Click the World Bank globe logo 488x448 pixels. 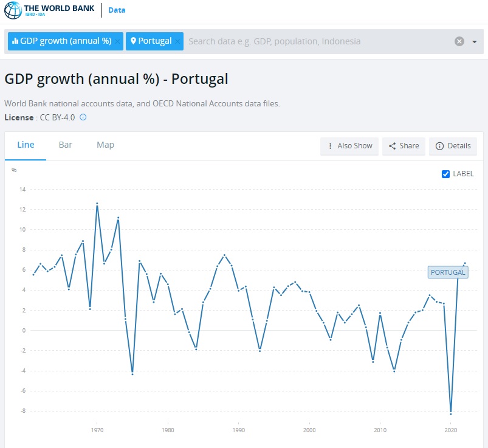[12, 10]
